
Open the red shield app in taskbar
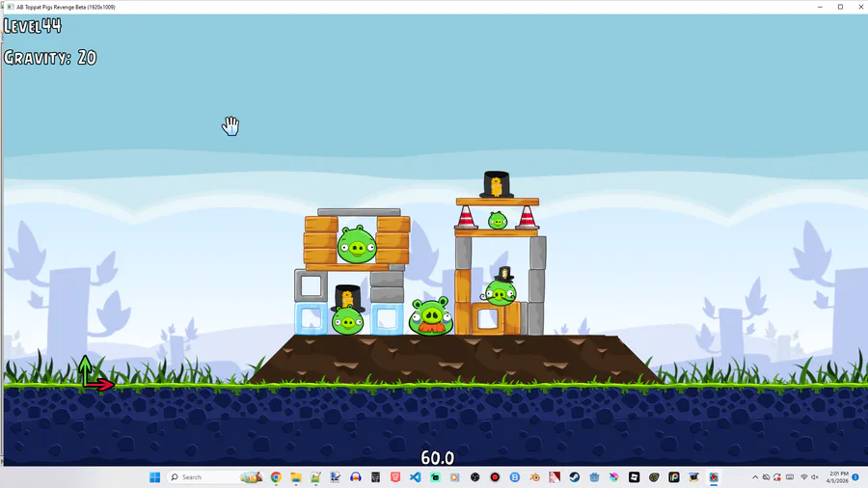click(395, 477)
